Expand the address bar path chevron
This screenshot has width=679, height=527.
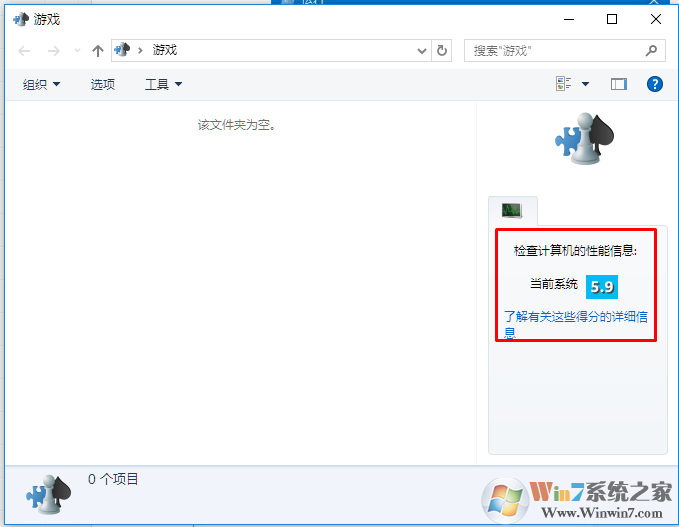[x=140, y=51]
